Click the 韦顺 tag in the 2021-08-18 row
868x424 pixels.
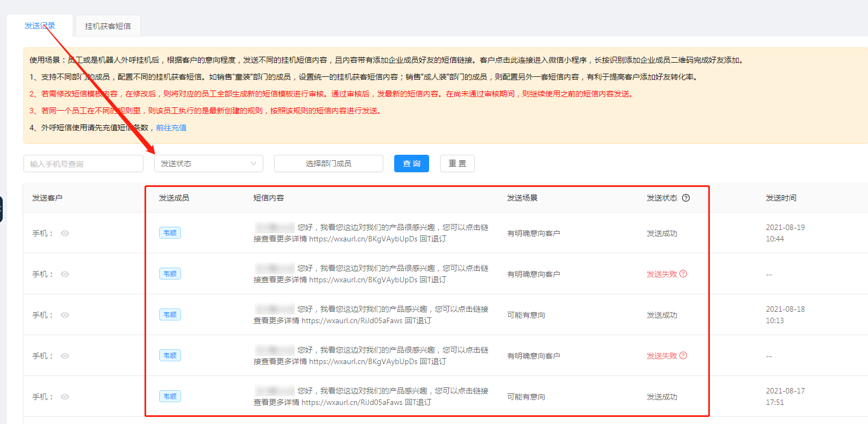(x=170, y=314)
